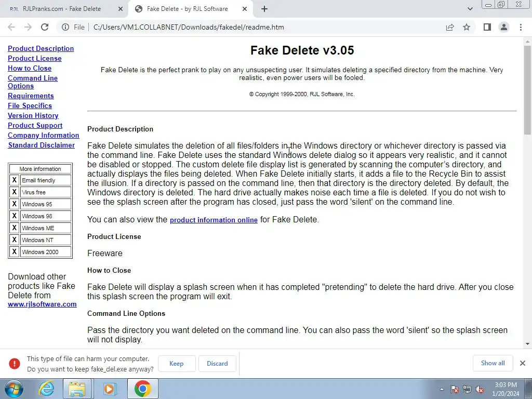This screenshot has height=399, width=532.
Task: Show hidden tray icons arrow
Action: tap(442, 389)
